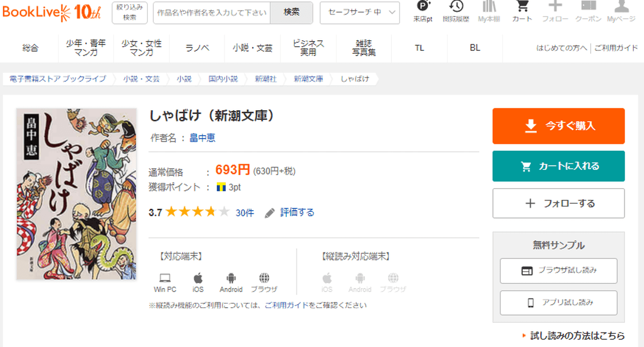Click the 新潮文庫 breadcrumb link

(x=308, y=79)
